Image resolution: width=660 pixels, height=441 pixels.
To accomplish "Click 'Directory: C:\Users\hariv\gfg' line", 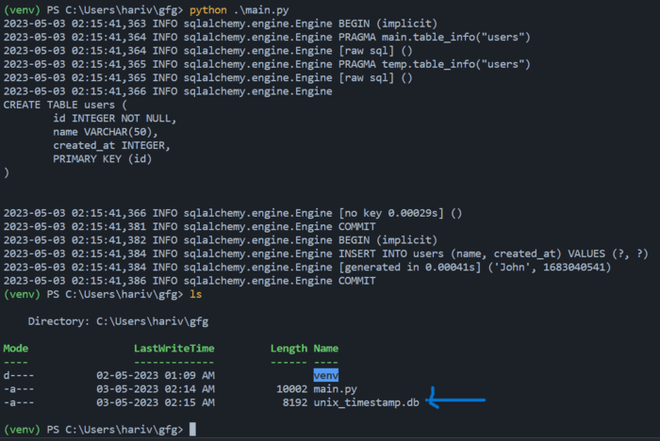I will pyautogui.click(x=118, y=321).
